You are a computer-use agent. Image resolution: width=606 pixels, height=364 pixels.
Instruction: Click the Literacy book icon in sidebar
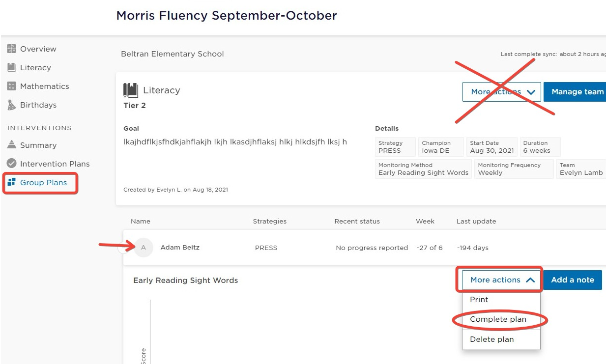(x=11, y=67)
